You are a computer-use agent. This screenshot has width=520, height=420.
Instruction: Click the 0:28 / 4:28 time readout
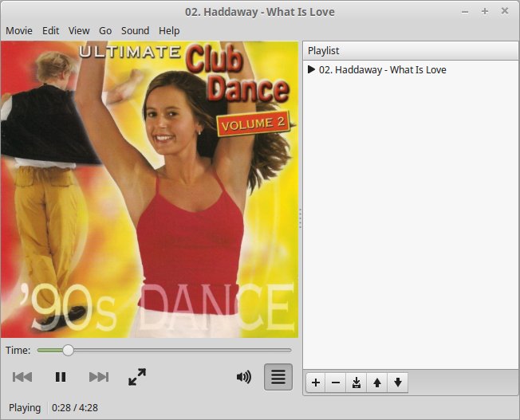point(75,408)
